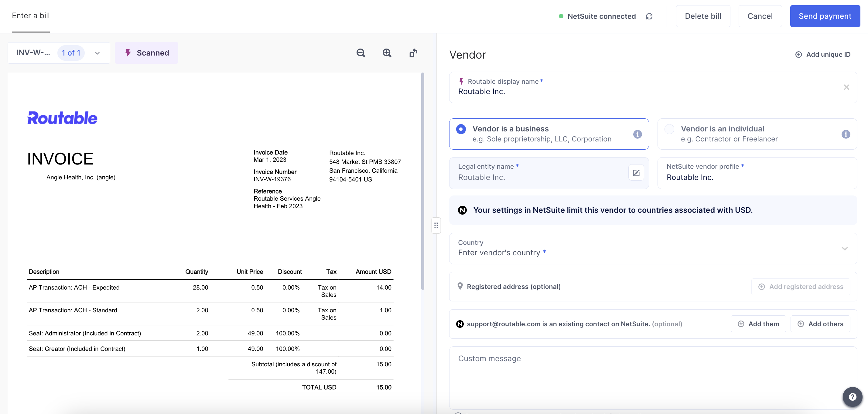The image size is (868, 414).
Task: Click the 548 Market St address line
Action: [x=365, y=162]
